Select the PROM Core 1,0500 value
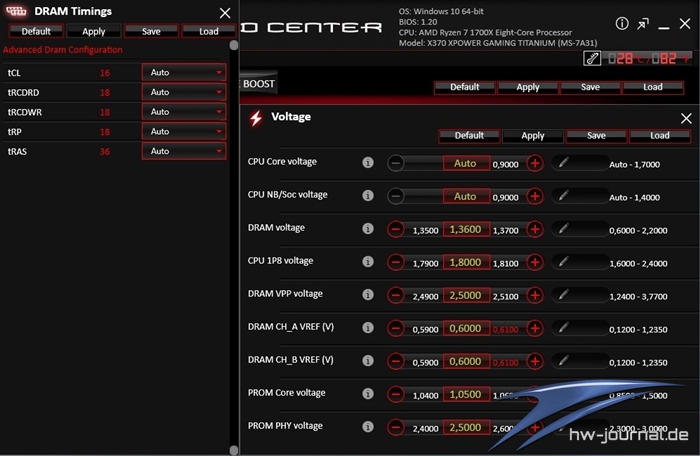Viewport: 700px width, 456px height. click(x=466, y=395)
